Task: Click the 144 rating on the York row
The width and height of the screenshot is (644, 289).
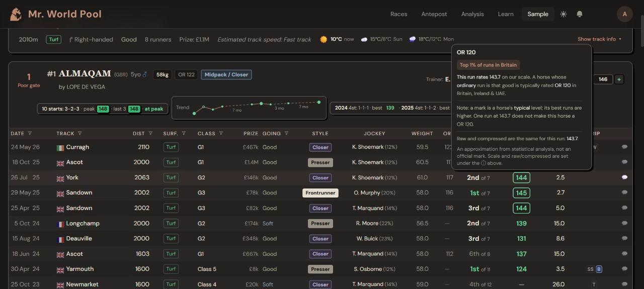Action: [521, 177]
